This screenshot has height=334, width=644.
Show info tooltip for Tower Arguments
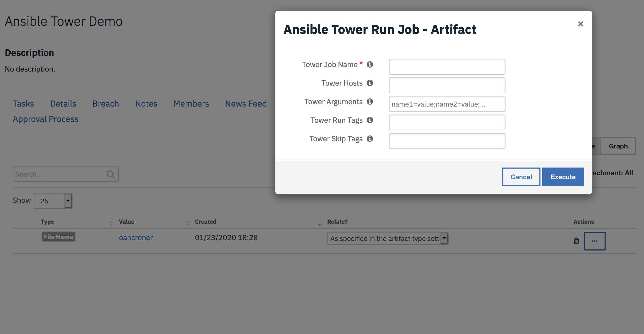coord(370,102)
